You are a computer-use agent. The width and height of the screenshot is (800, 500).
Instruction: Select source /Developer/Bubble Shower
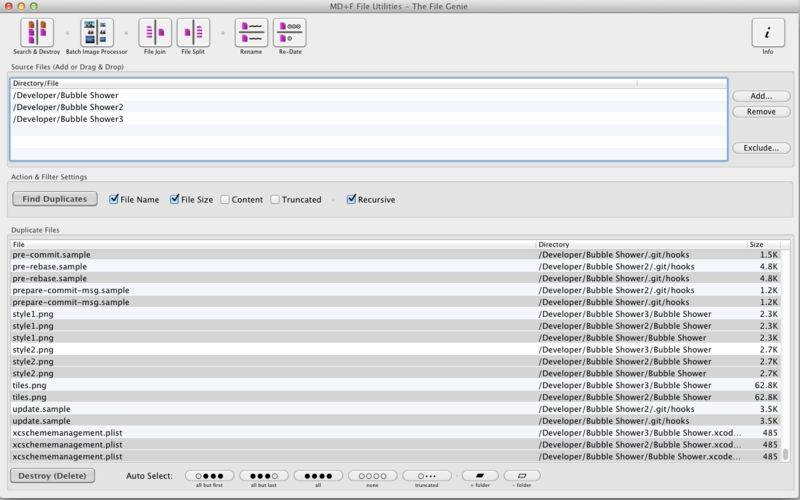tap(368, 95)
